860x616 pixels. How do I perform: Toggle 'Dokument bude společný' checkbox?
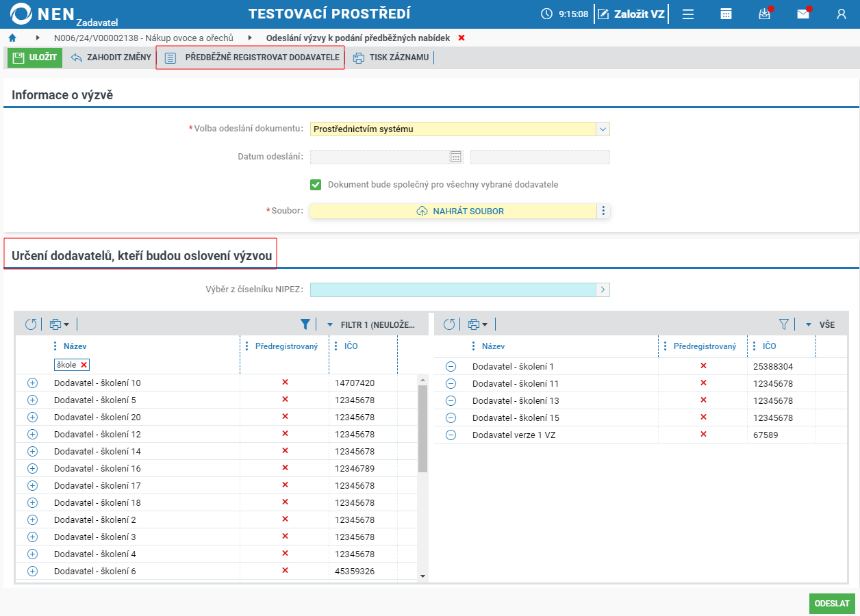316,185
